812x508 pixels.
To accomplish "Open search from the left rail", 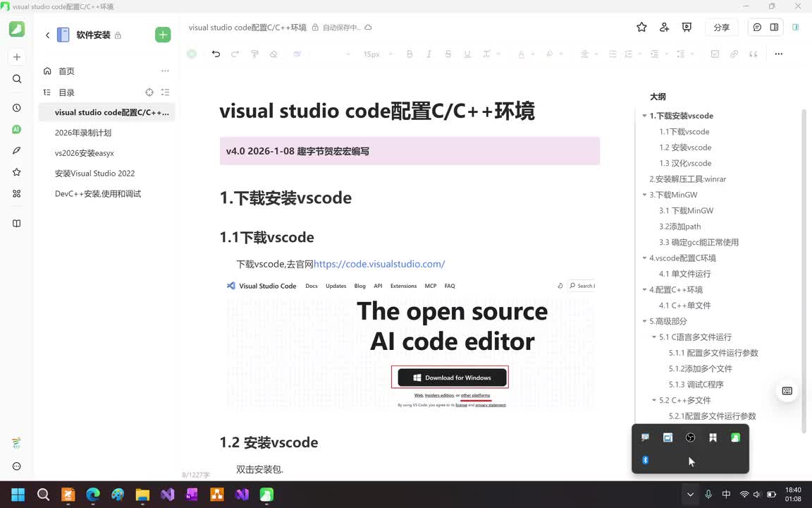I will pyautogui.click(x=17, y=79).
